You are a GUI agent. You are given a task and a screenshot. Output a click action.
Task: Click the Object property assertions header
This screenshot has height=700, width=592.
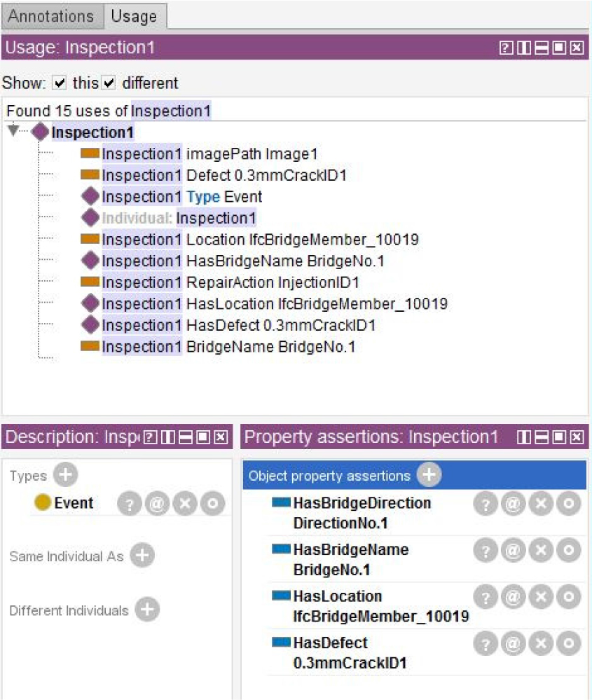(329, 476)
